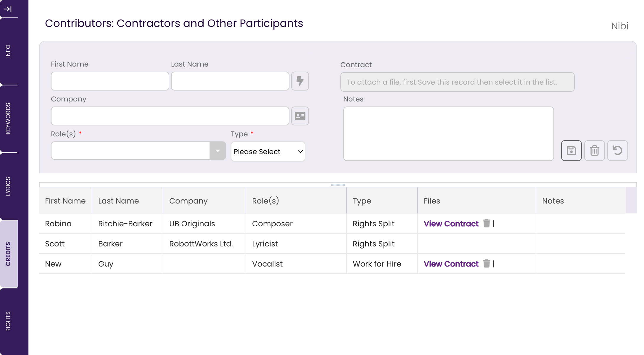644x355 pixels.
Task: Collapse the sidebar with the arrow icon
Action: (x=8, y=9)
